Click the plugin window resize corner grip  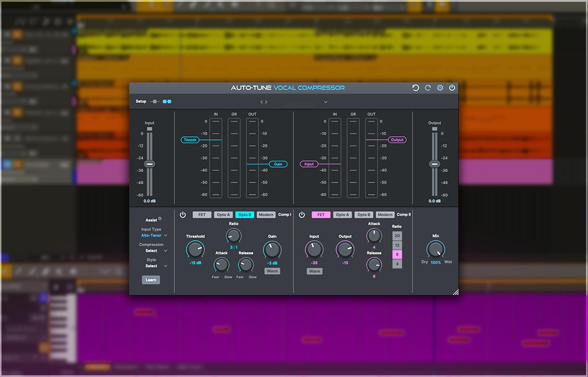pyautogui.click(x=456, y=292)
